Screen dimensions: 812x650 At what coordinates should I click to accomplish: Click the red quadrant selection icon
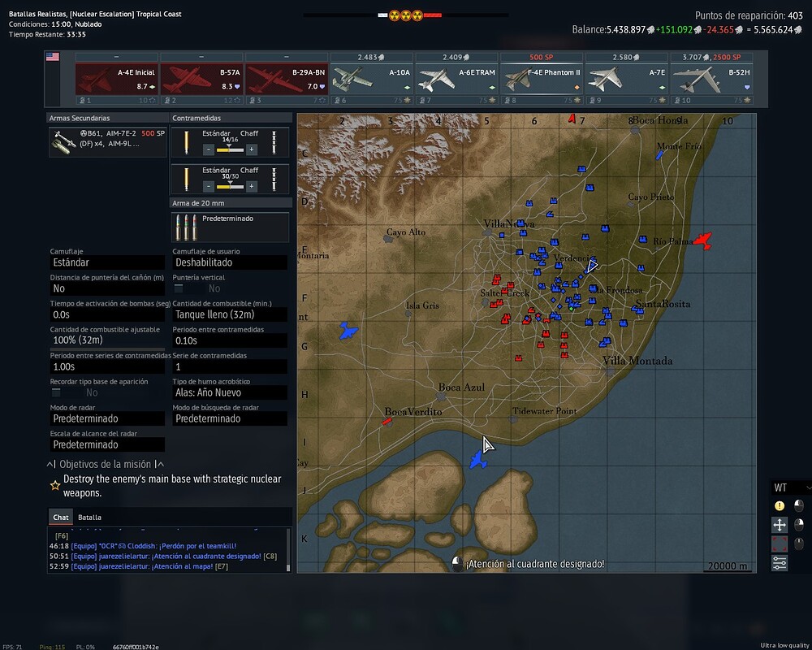coord(780,544)
